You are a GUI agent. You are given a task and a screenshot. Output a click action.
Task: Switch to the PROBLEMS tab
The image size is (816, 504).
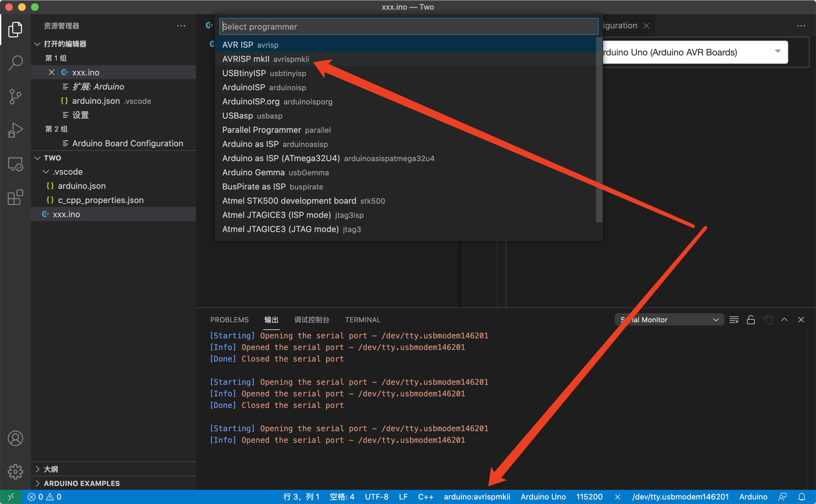click(229, 320)
